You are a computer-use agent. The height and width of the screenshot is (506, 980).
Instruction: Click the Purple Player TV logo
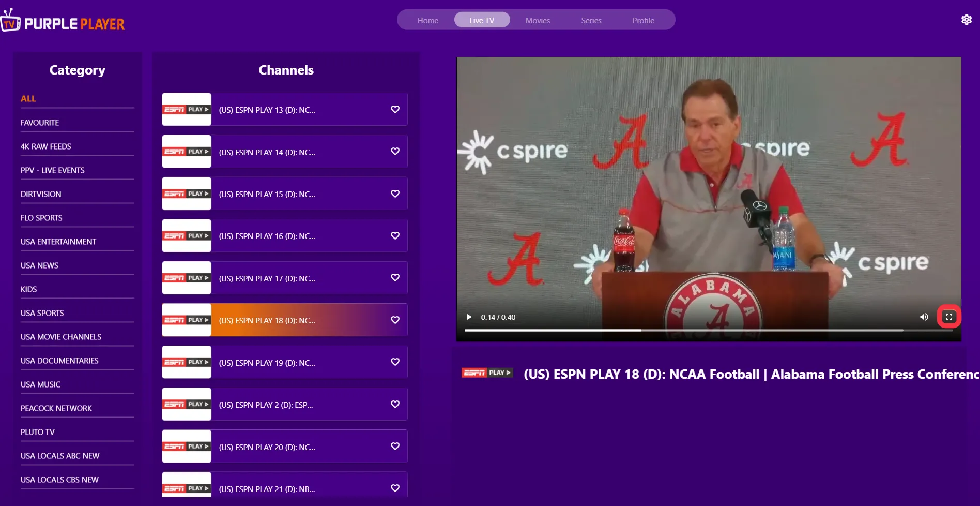point(63,21)
